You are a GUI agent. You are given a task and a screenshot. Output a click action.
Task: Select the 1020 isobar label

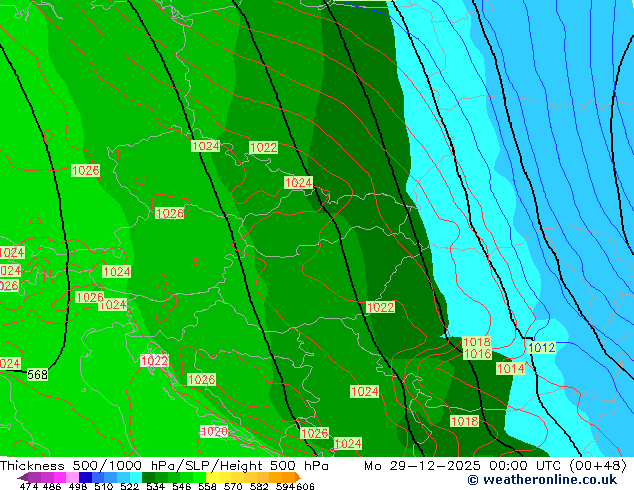pyautogui.click(x=214, y=431)
